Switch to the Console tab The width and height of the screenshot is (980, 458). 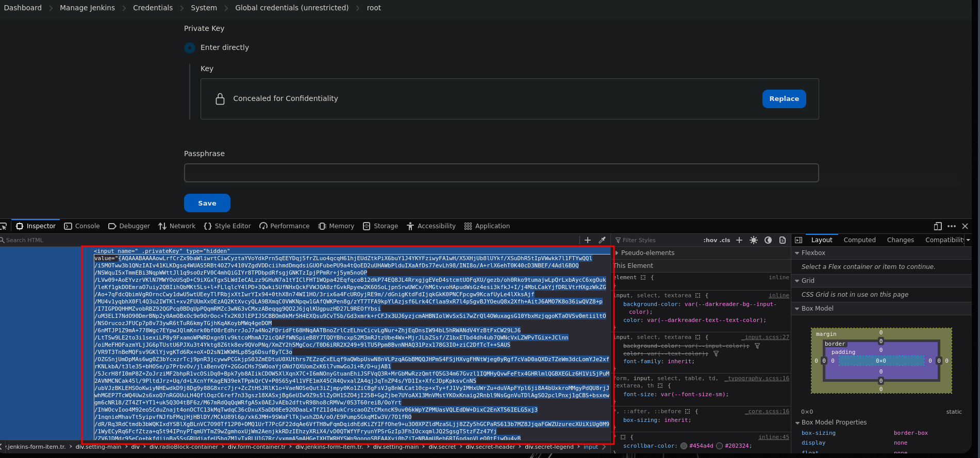tap(82, 226)
